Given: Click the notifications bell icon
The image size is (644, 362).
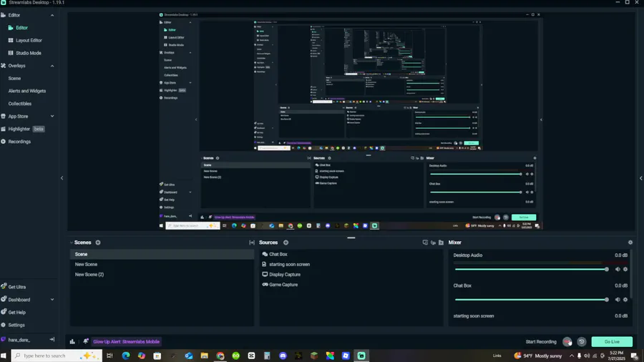Looking at the screenshot, I should (85, 341).
